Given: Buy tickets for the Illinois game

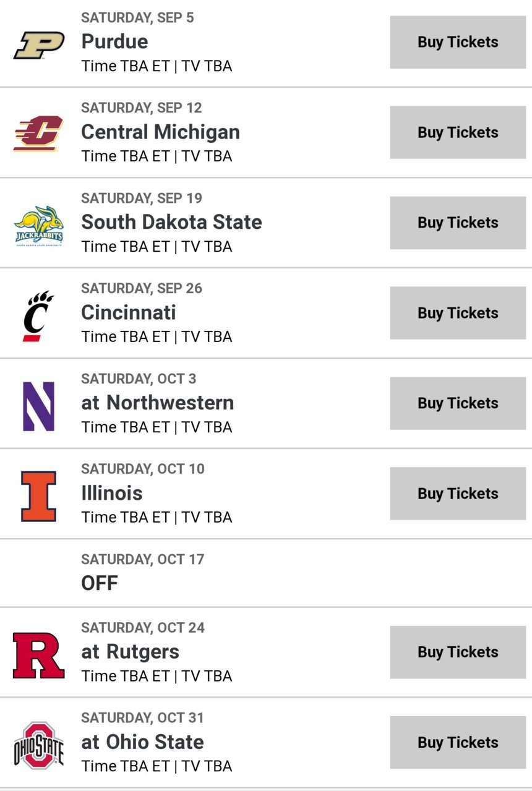Looking at the screenshot, I should (458, 494).
